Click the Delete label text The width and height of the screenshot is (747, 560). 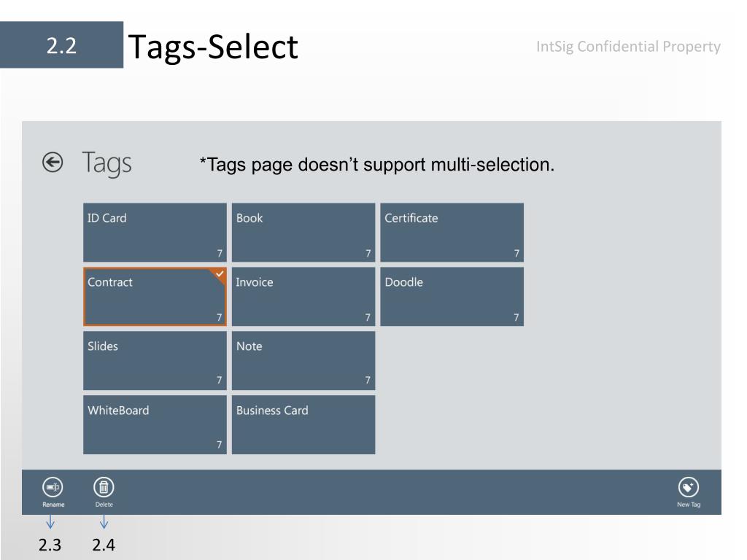pos(104,505)
